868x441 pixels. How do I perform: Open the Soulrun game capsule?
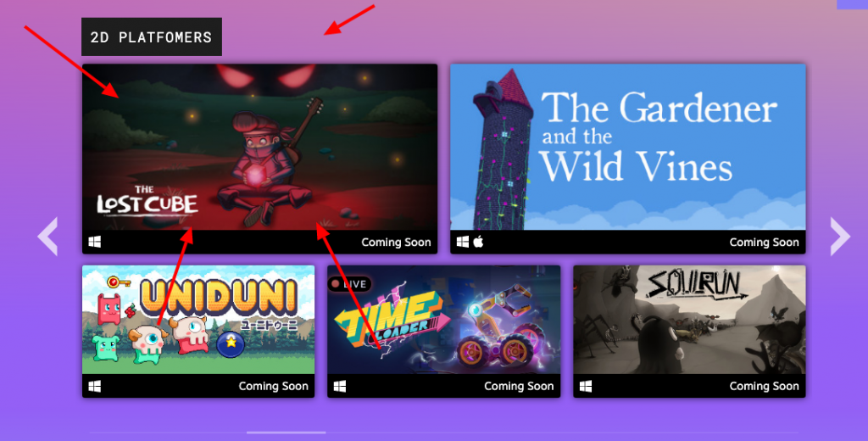point(689,332)
